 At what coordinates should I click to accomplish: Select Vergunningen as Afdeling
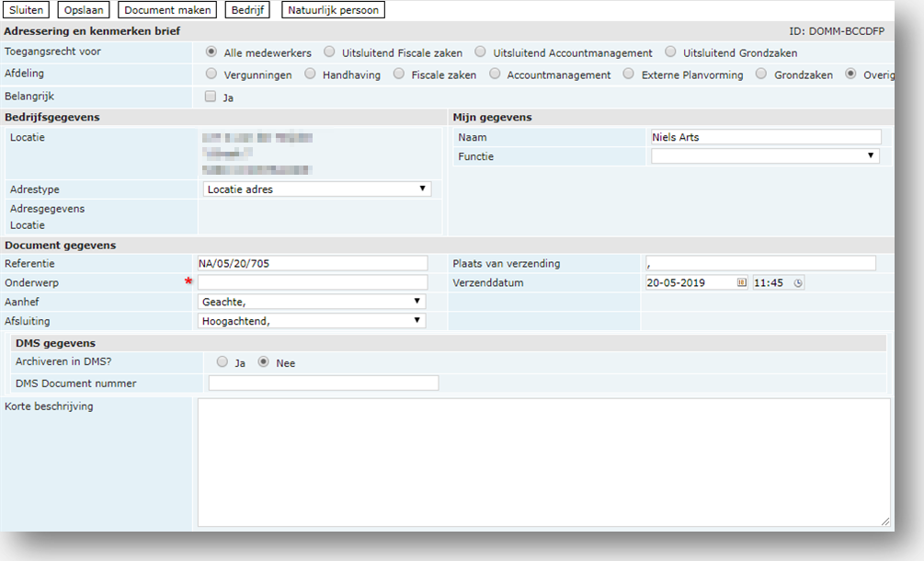coord(212,74)
